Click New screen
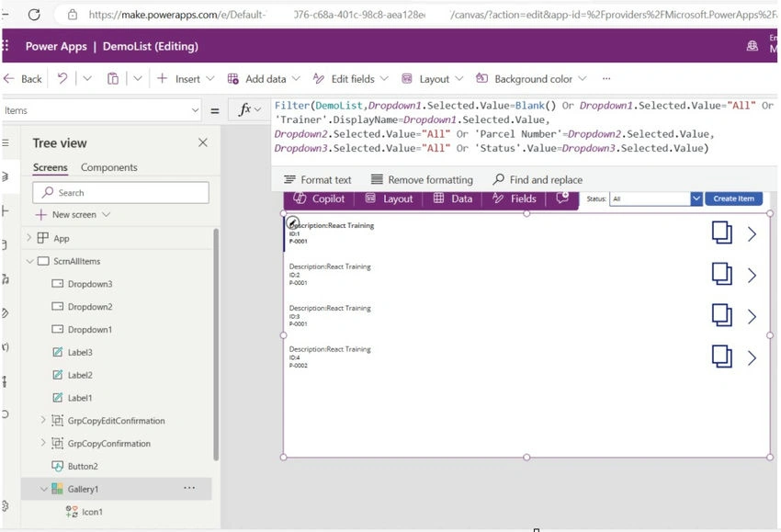The height and width of the screenshot is (532, 781). click(73, 214)
